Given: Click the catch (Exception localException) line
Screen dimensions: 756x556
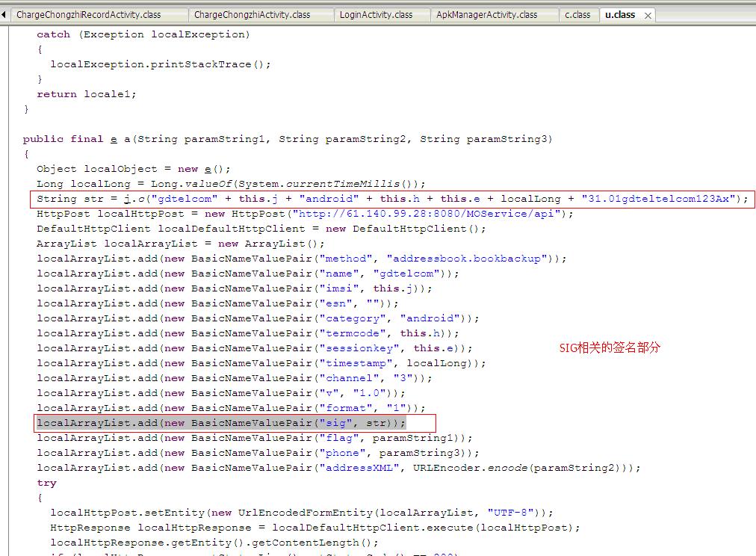Looking at the screenshot, I should tap(143, 34).
